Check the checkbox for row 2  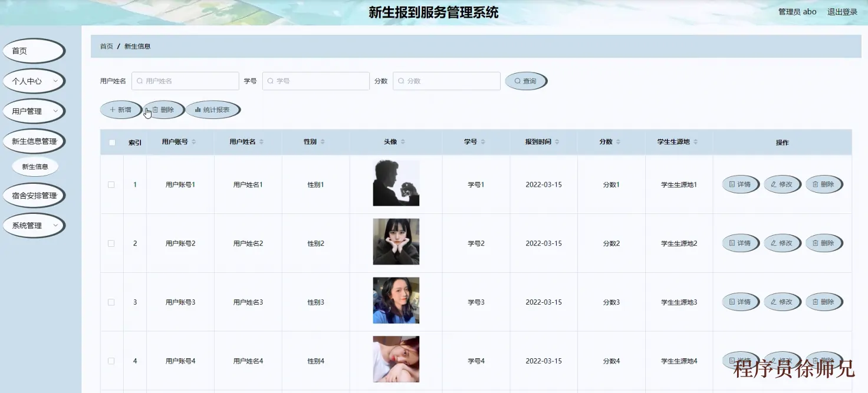click(111, 243)
